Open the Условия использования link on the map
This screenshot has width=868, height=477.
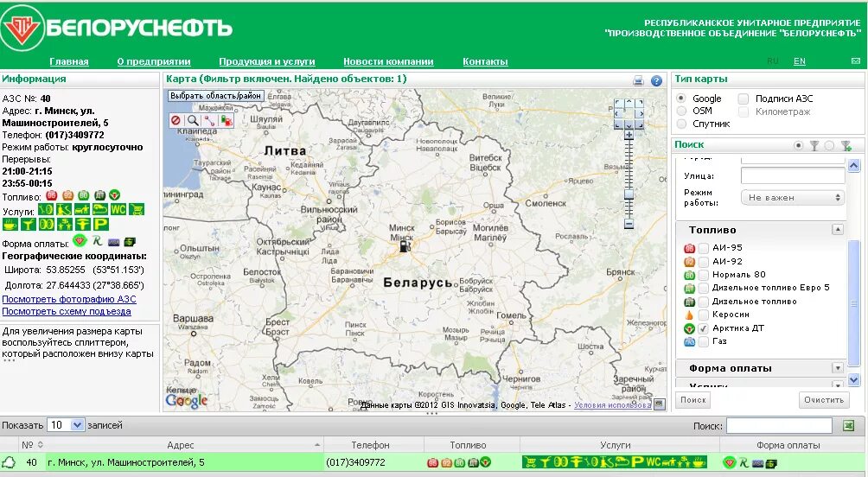pyautogui.click(x=613, y=405)
